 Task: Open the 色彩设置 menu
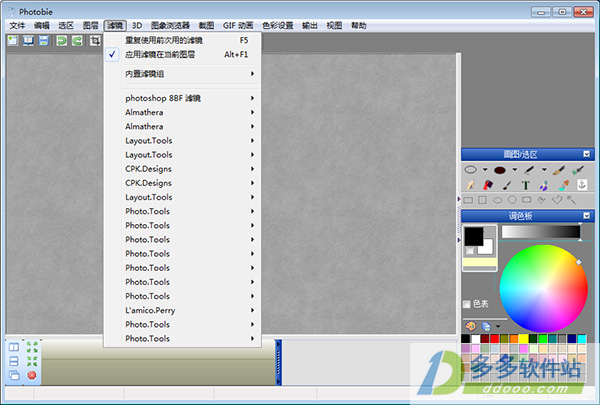pos(278,25)
